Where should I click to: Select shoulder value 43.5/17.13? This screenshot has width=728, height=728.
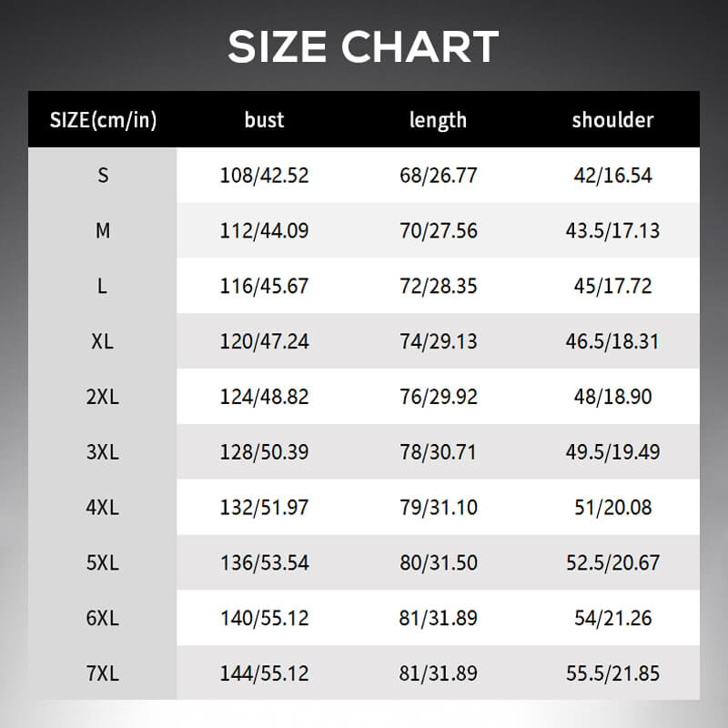(x=612, y=231)
